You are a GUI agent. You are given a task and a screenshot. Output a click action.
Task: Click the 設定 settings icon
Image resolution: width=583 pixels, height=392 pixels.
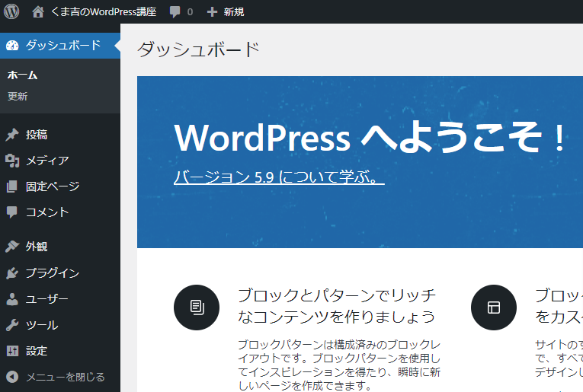click(11, 351)
